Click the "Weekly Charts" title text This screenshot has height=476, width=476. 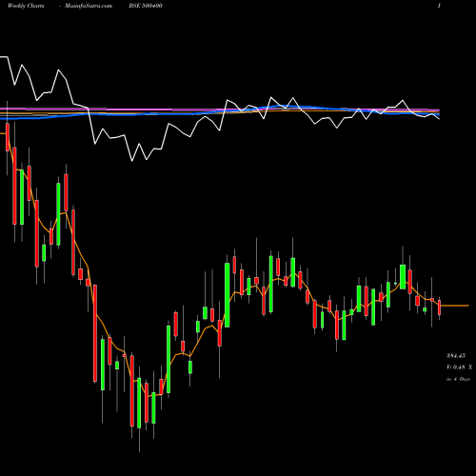(x=26, y=6)
